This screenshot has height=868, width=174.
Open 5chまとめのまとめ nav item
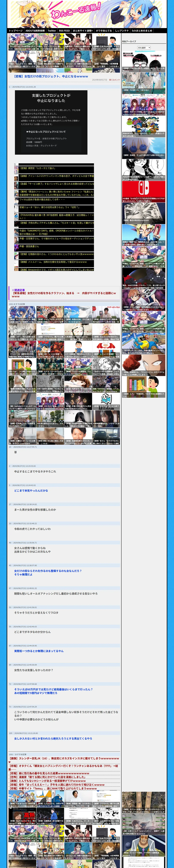[x=142, y=31]
